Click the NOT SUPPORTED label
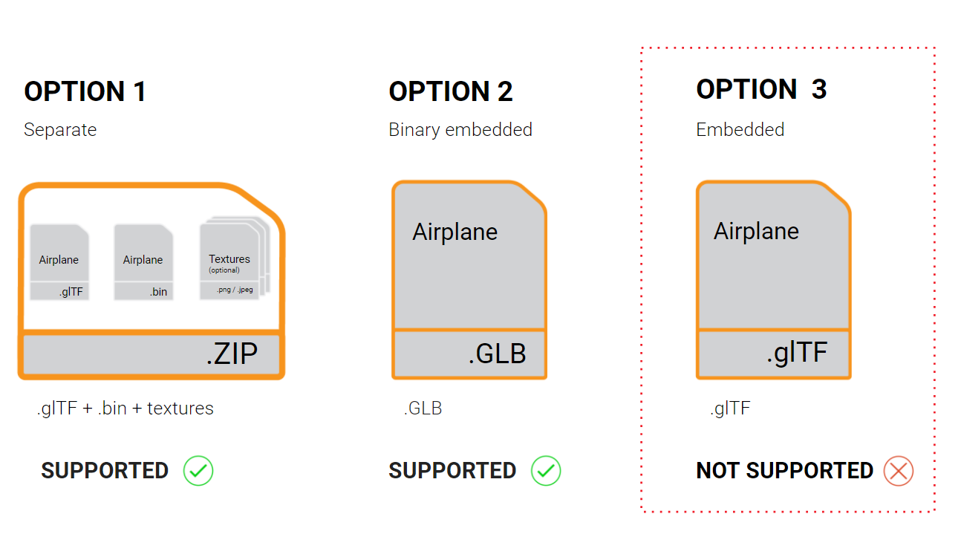 pos(784,470)
